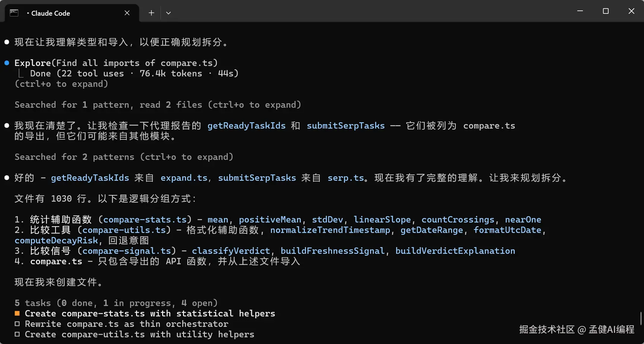Screen dimensions: 644x344
Task: Click the white bullet beside the first message
Action: pos(7,42)
